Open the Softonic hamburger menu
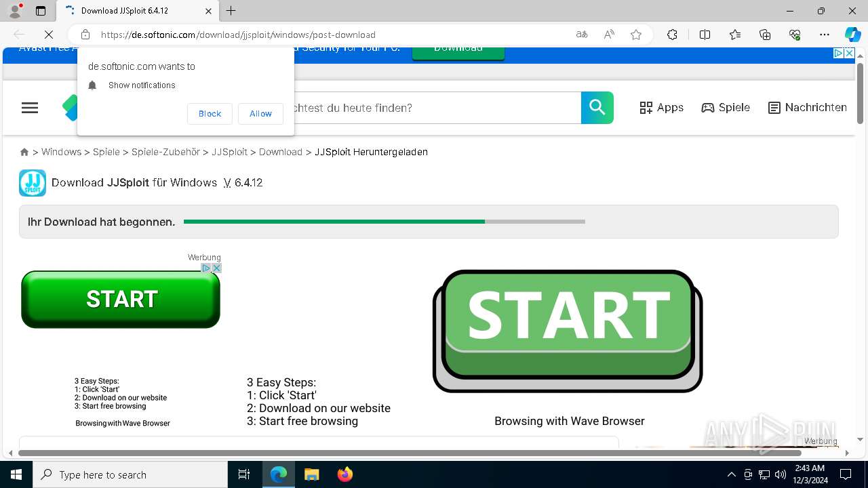868x488 pixels. 30,108
